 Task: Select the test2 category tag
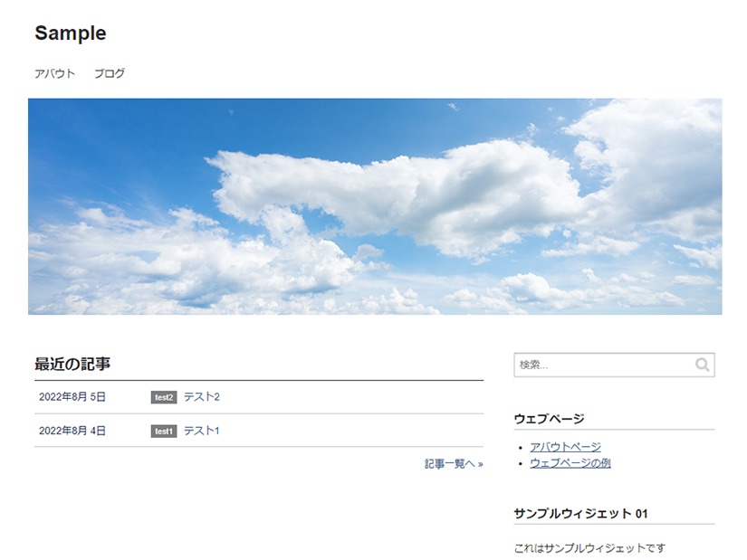[164, 397]
